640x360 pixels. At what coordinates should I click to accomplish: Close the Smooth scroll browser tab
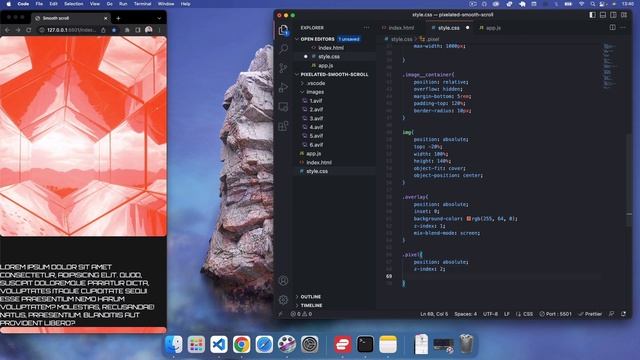(x=106, y=18)
